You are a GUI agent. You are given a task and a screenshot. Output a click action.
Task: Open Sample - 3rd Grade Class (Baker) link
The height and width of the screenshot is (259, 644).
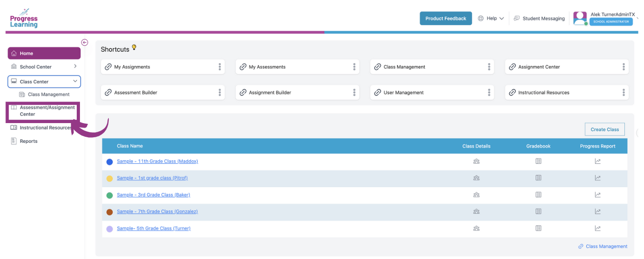tap(153, 194)
